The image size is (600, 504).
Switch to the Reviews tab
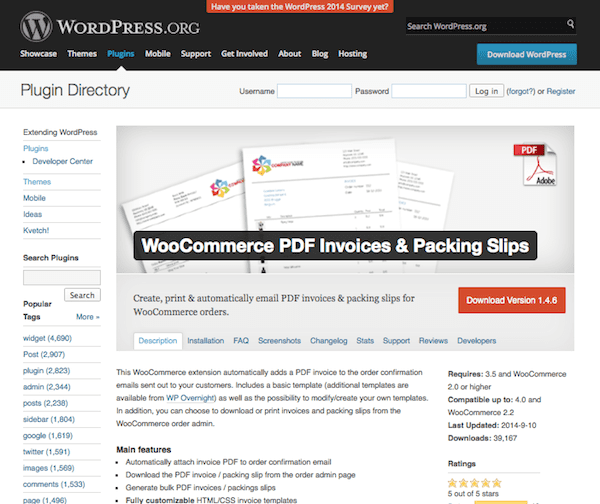(x=433, y=341)
